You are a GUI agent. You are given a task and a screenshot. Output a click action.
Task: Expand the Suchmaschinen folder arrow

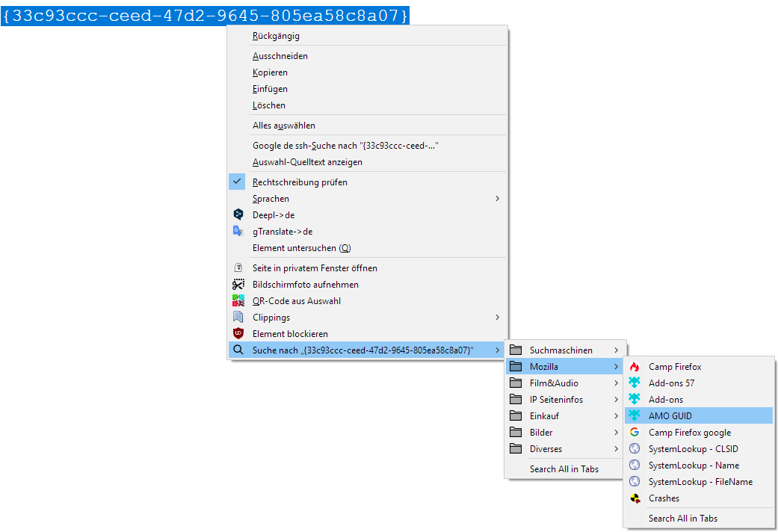617,350
